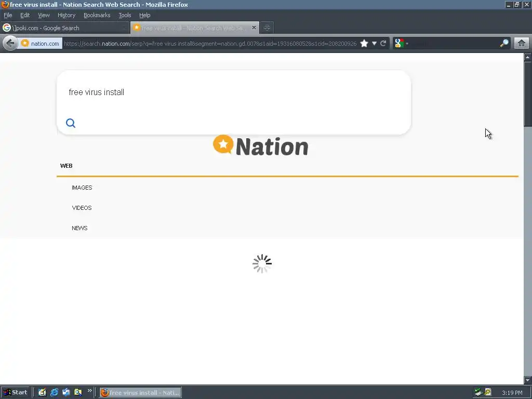Open the Start menu

[x=16, y=392]
